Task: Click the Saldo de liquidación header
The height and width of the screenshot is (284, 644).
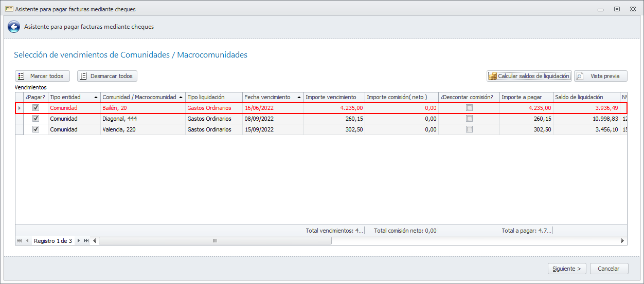Action: tap(586, 97)
